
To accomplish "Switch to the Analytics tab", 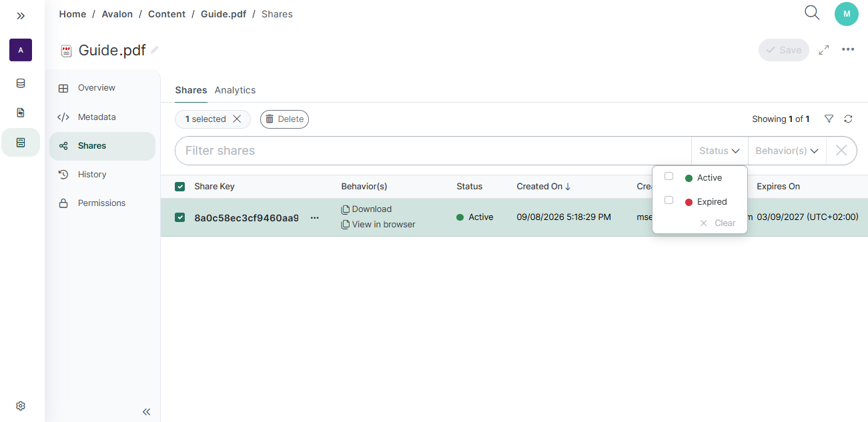I will (x=235, y=90).
